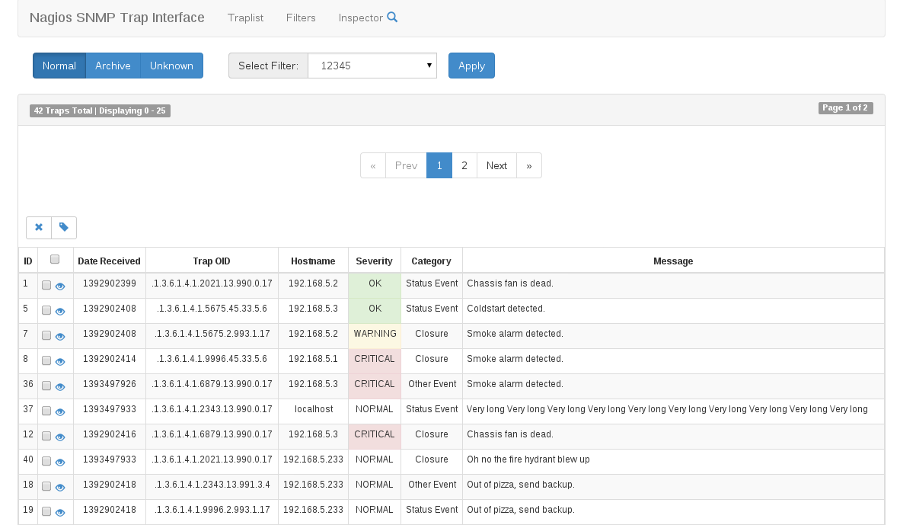Click the Category column header
The width and height of the screenshot is (900, 525).
[431, 261]
